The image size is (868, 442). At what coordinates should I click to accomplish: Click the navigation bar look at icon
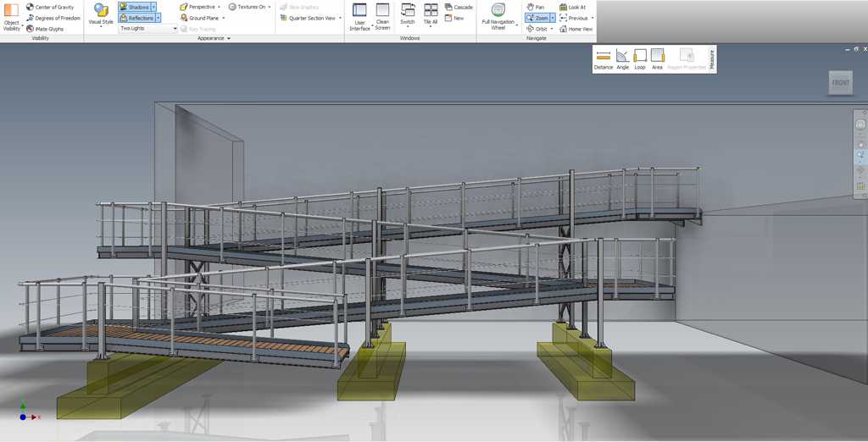pyautogui.click(x=860, y=186)
